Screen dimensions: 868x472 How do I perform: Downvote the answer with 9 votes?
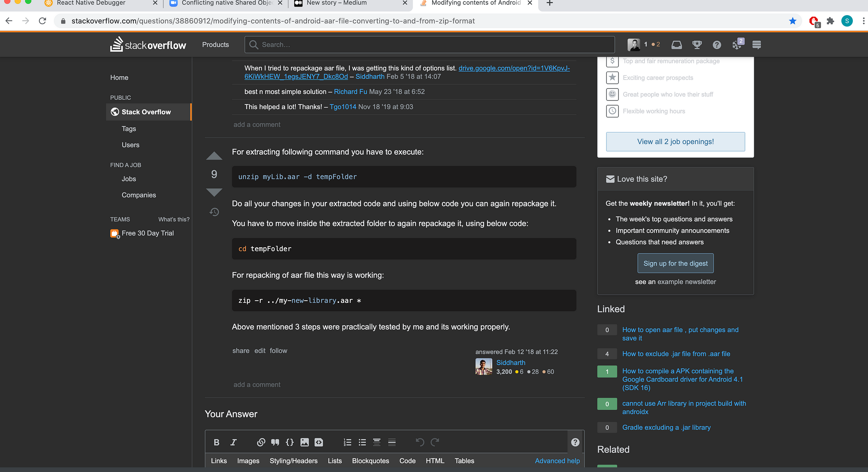214,192
